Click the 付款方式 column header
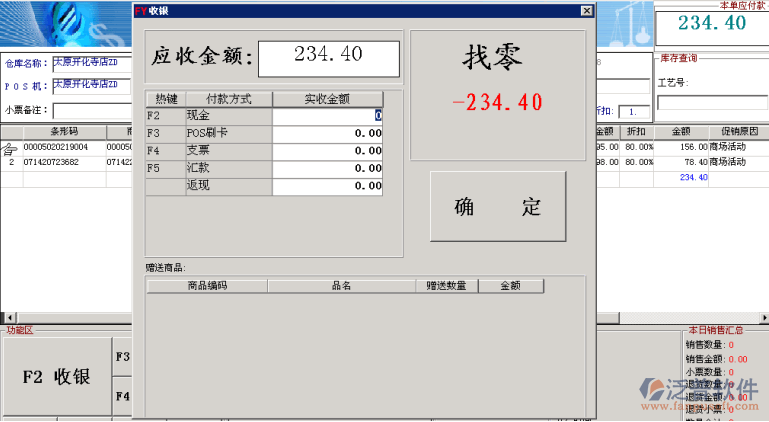The height and width of the screenshot is (422, 769). 228,99
